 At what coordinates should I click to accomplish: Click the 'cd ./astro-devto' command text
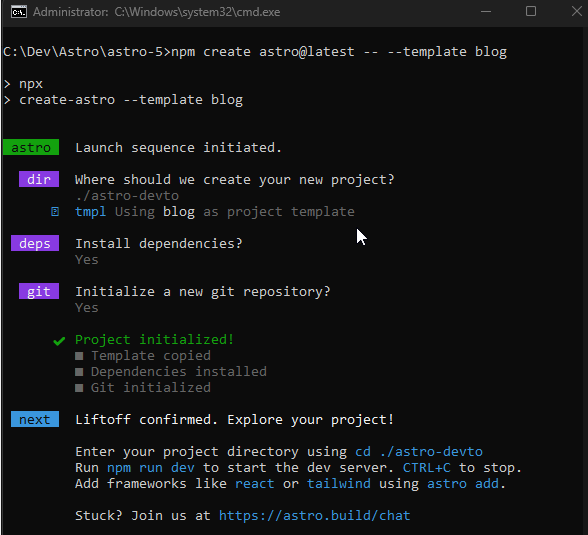(419, 451)
